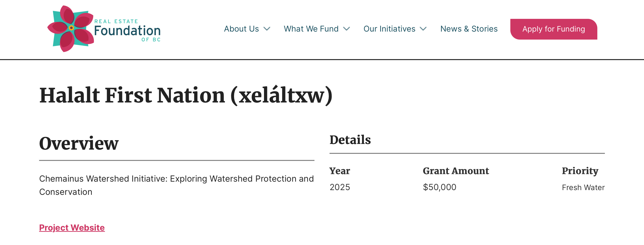Image resolution: width=644 pixels, height=245 pixels.
Task: Click the Priority column label
Action: (x=580, y=171)
